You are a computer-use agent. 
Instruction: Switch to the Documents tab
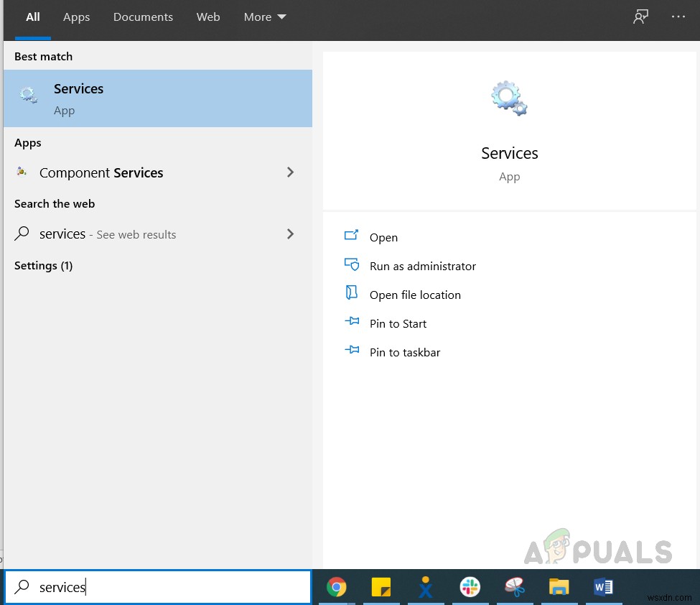(x=143, y=17)
